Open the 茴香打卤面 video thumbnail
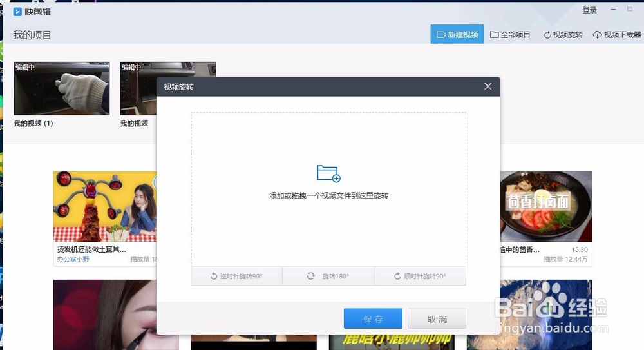Viewport: 644px width, 350px height. click(546, 206)
